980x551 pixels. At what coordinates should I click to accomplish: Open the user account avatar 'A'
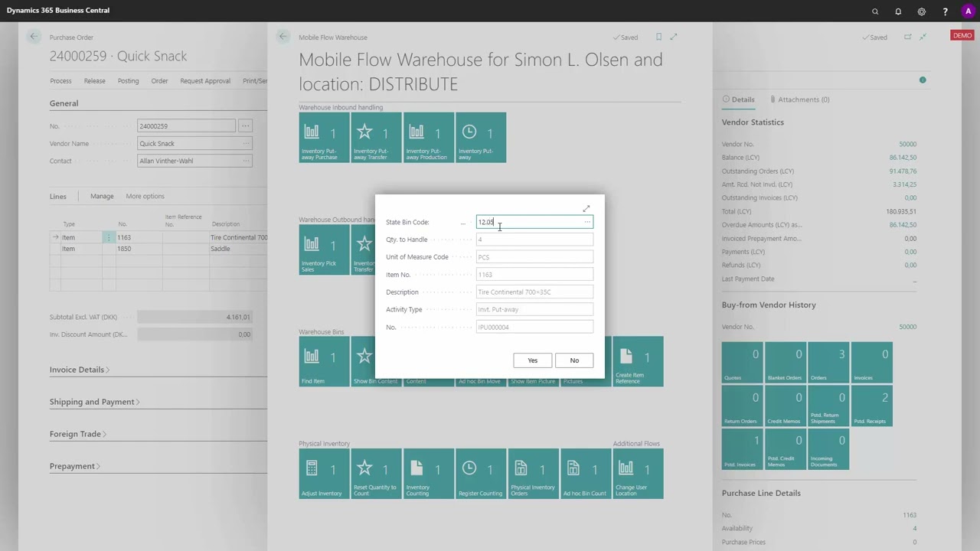pyautogui.click(x=969, y=11)
